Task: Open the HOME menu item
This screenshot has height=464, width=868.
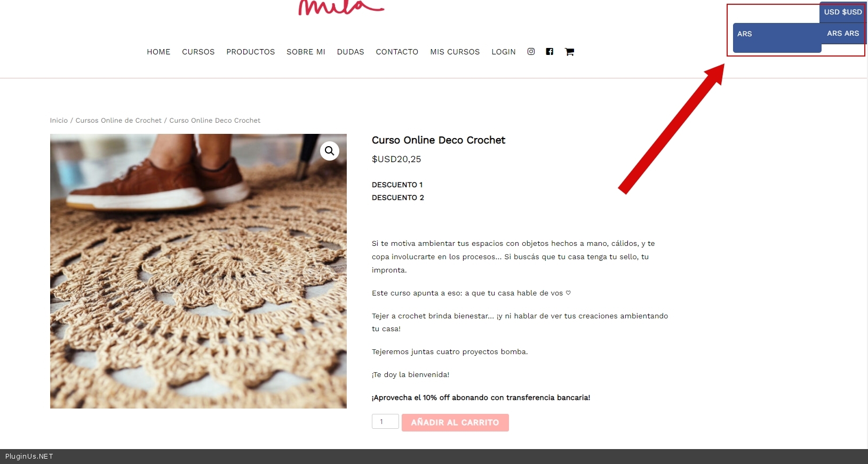Action: (158, 52)
